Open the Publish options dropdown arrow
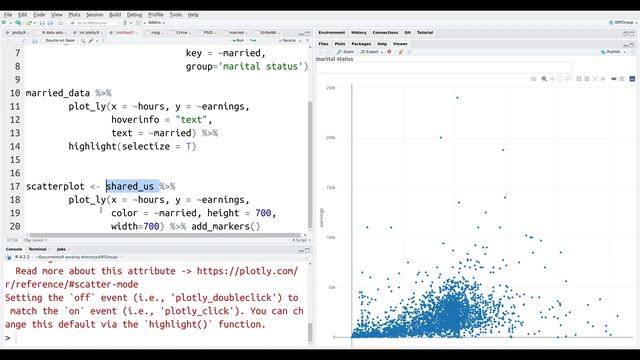The width and height of the screenshot is (640, 360). point(625,52)
